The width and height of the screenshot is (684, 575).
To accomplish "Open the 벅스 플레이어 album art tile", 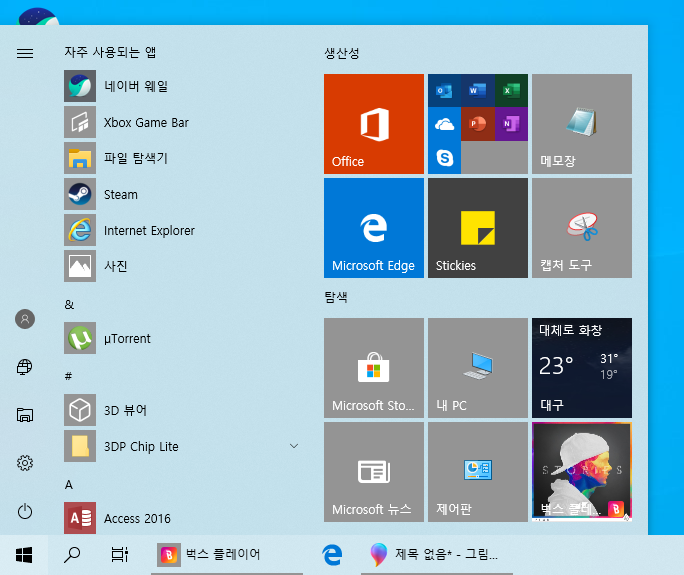I will click(582, 472).
